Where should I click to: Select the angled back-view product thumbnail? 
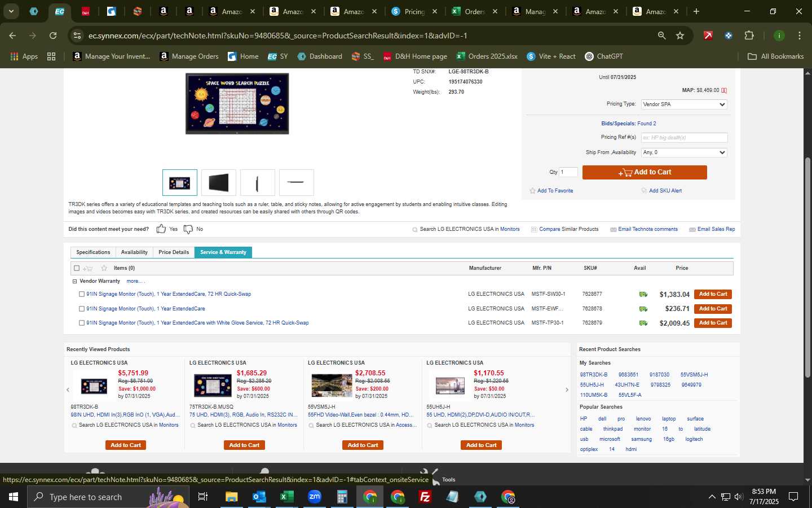pos(219,183)
